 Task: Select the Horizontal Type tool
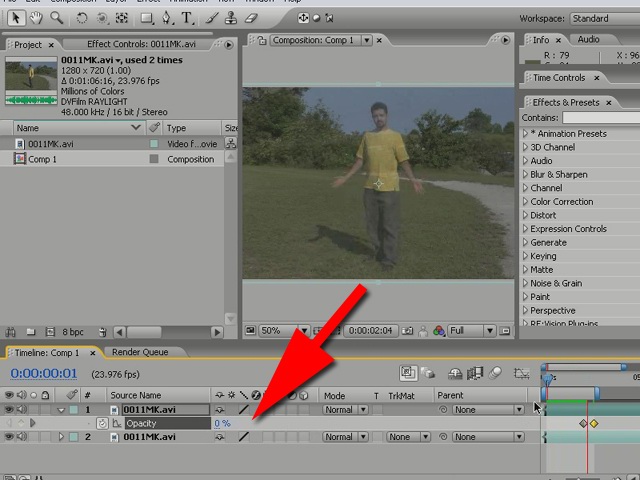coord(187,18)
